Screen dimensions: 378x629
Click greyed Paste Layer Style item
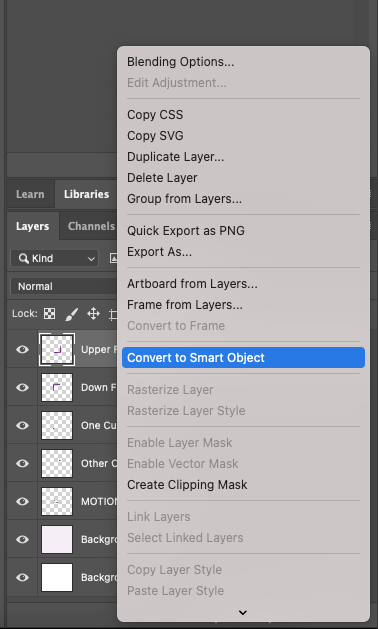click(x=175, y=590)
